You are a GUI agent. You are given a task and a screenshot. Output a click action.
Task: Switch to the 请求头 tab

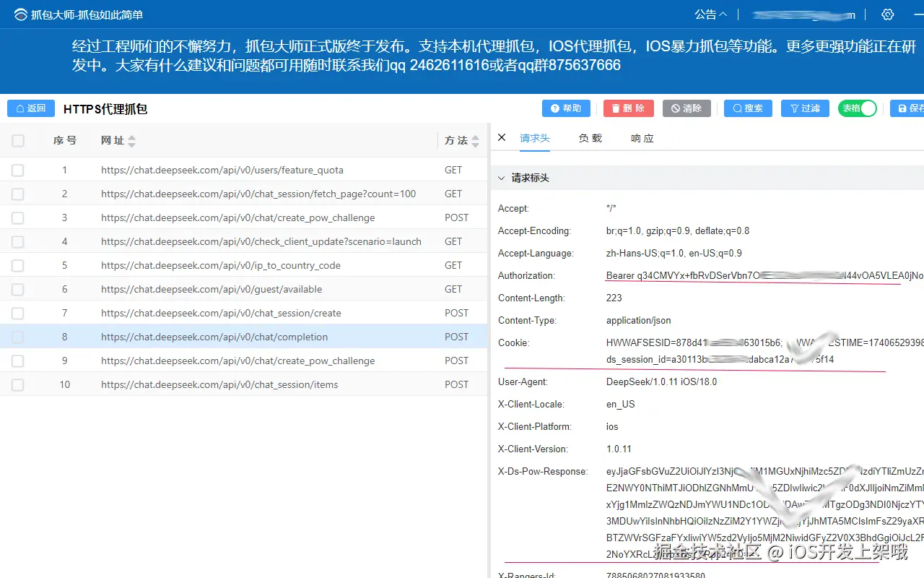click(535, 138)
